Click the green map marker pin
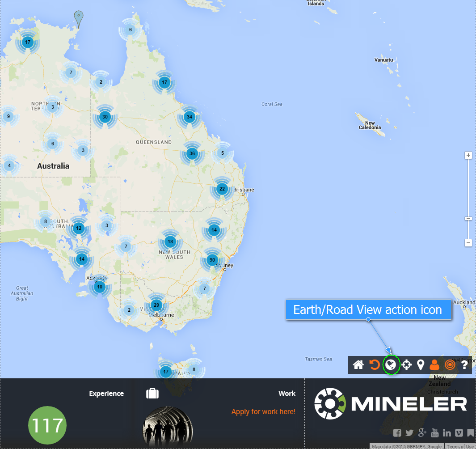The width and height of the screenshot is (476, 449). pos(79,19)
